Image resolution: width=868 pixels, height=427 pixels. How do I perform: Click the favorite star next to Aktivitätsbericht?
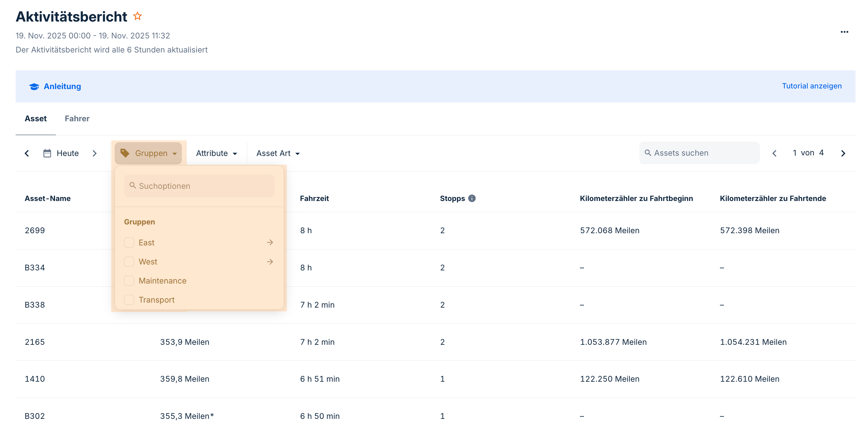pos(137,16)
